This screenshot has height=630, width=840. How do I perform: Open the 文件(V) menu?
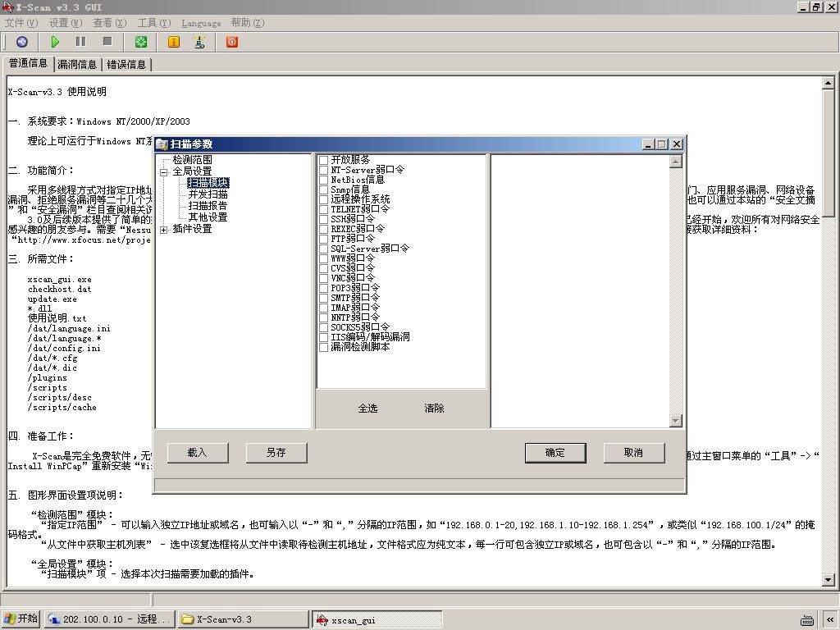pos(21,23)
